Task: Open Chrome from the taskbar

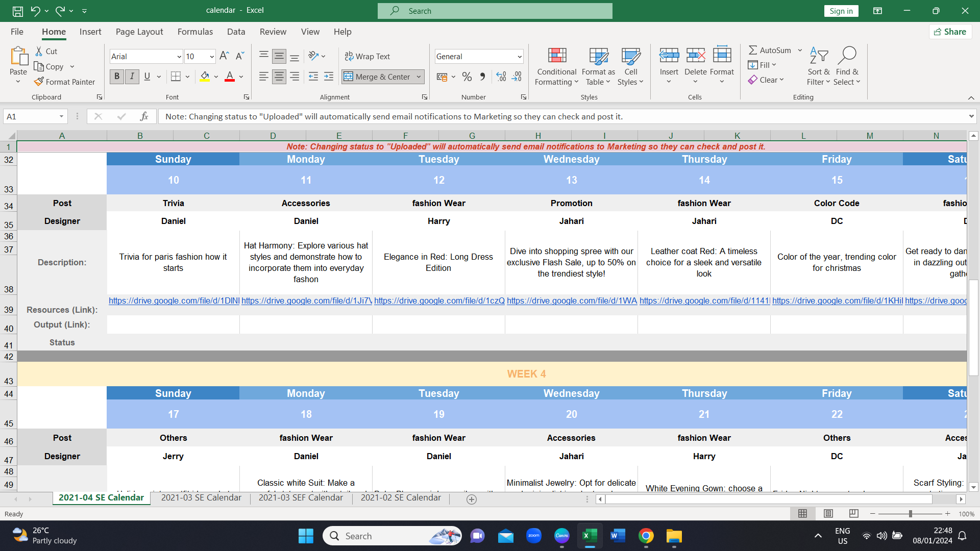Action: tap(646, 536)
